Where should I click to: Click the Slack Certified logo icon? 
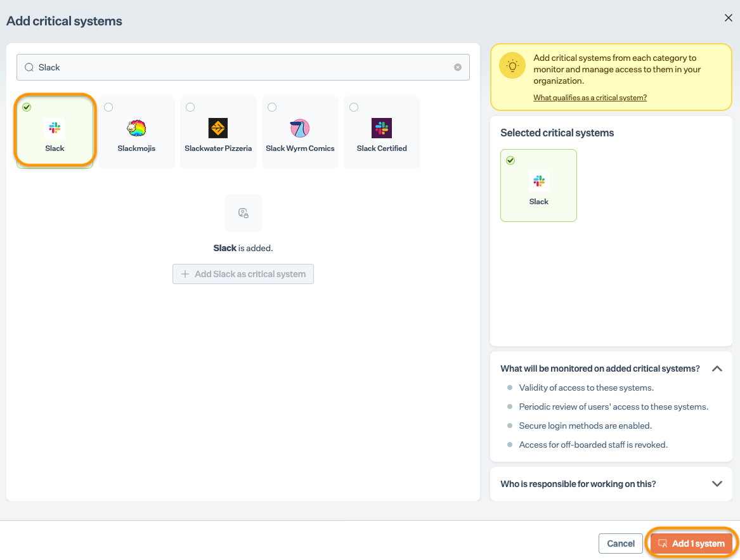pos(382,128)
